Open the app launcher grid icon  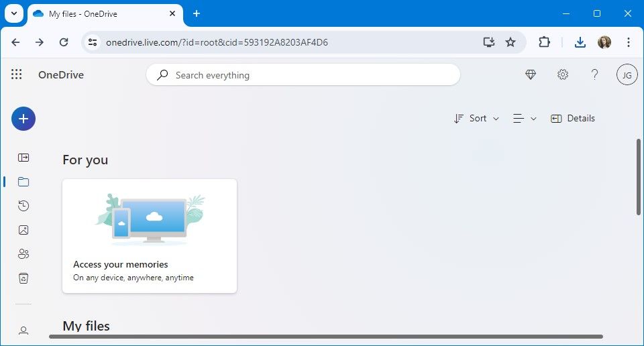pos(16,74)
